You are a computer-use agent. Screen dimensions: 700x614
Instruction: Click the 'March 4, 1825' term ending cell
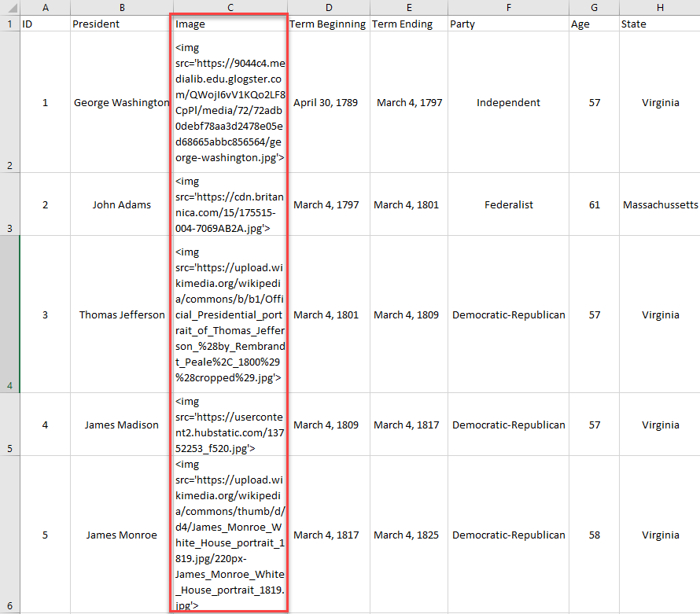pyautogui.click(x=407, y=535)
